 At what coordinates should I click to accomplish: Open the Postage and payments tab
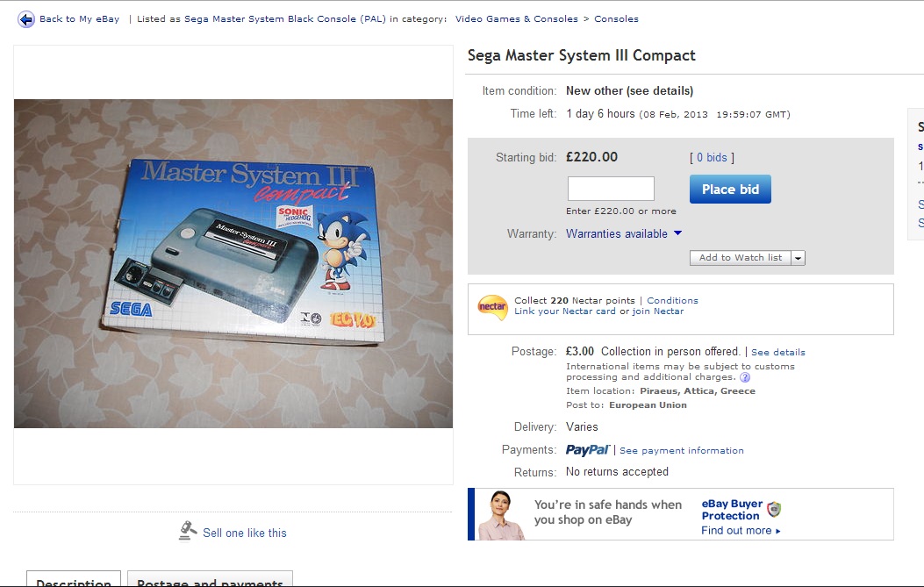click(210, 579)
